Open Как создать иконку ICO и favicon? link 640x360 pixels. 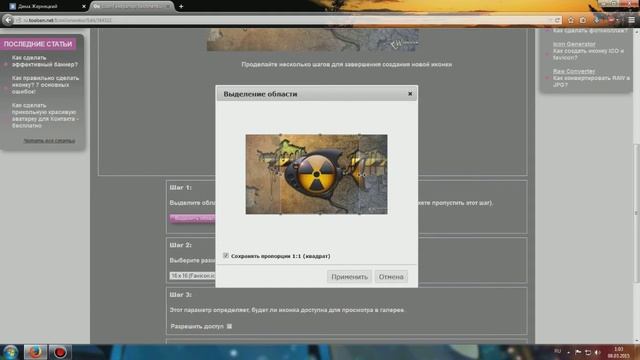(588, 54)
